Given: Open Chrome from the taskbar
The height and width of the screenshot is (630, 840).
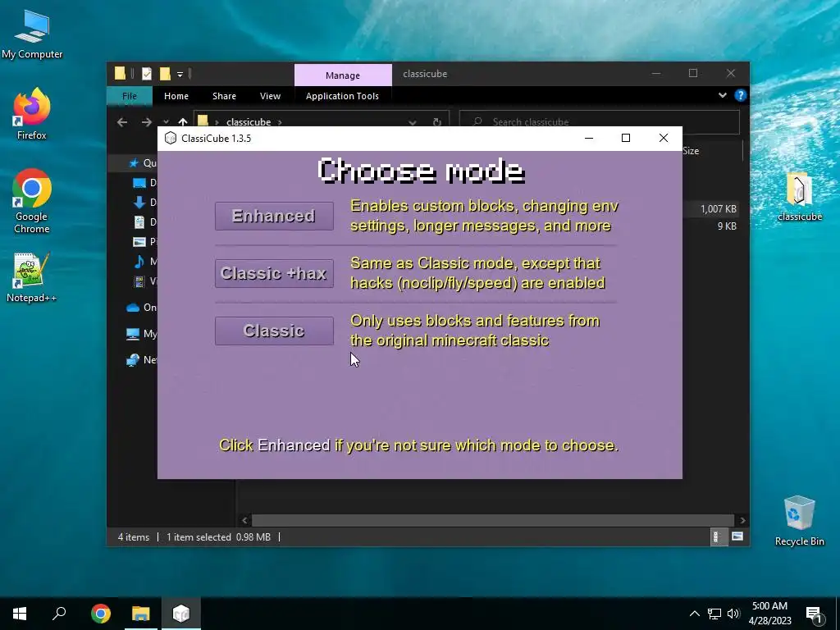Looking at the screenshot, I should (101, 614).
